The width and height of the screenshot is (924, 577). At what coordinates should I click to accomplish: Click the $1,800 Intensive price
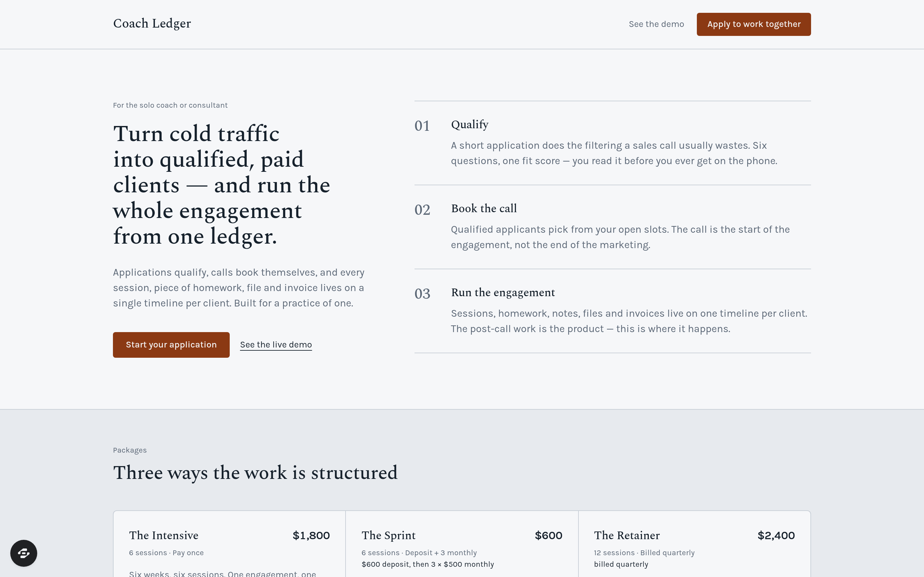(311, 535)
